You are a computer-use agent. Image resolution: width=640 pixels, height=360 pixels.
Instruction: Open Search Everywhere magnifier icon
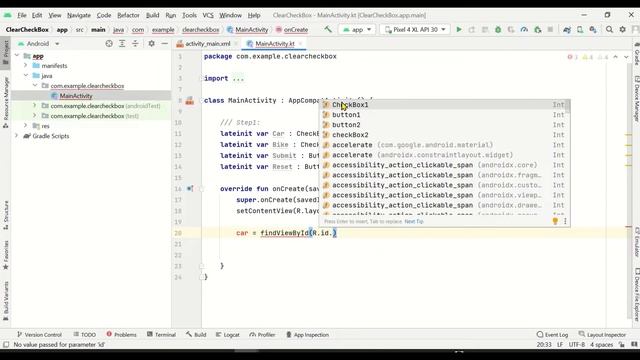[609, 29]
